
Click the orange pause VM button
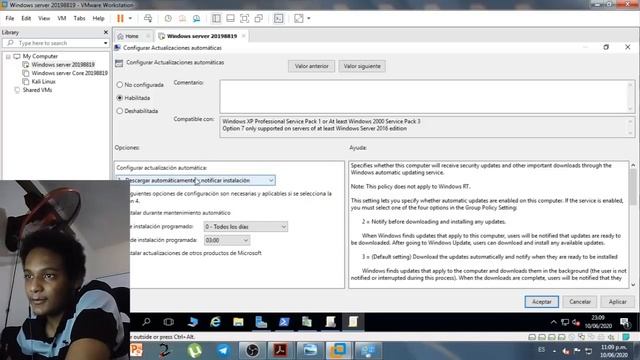pyautogui.click(x=120, y=18)
